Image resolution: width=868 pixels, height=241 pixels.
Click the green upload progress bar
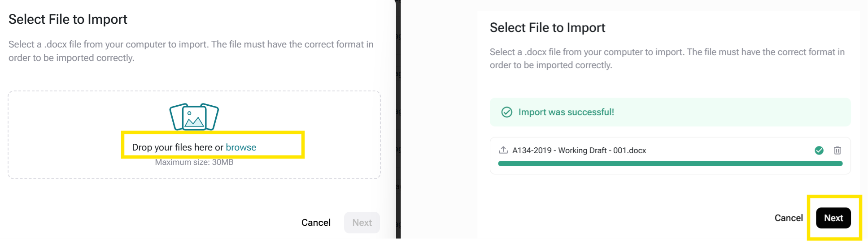pyautogui.click(x=670, y=164)
